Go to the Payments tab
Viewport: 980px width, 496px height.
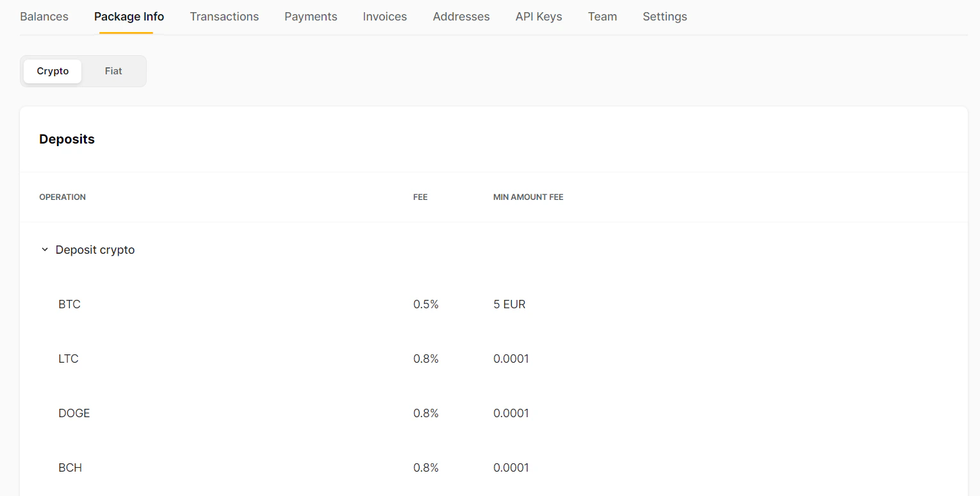[x=311, y=17]
